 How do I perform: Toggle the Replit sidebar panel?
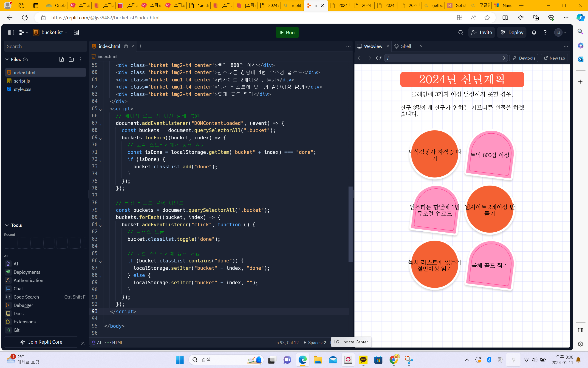click(11, 32)
